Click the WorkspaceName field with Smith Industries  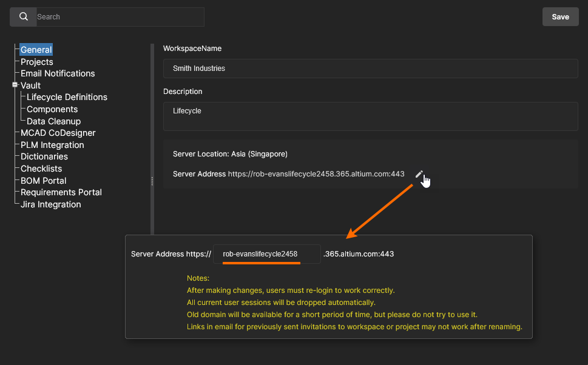point(370,69)
